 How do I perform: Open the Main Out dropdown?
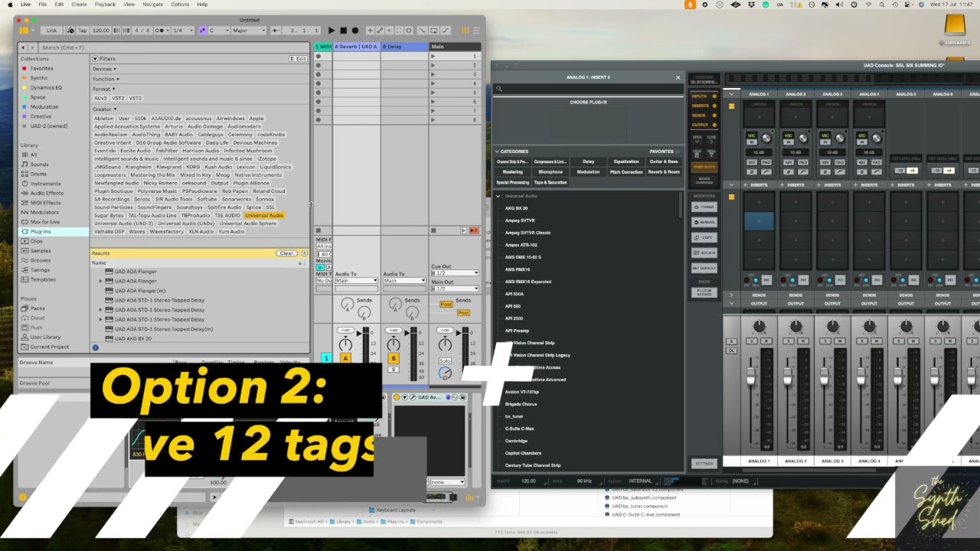coord(455,289)
